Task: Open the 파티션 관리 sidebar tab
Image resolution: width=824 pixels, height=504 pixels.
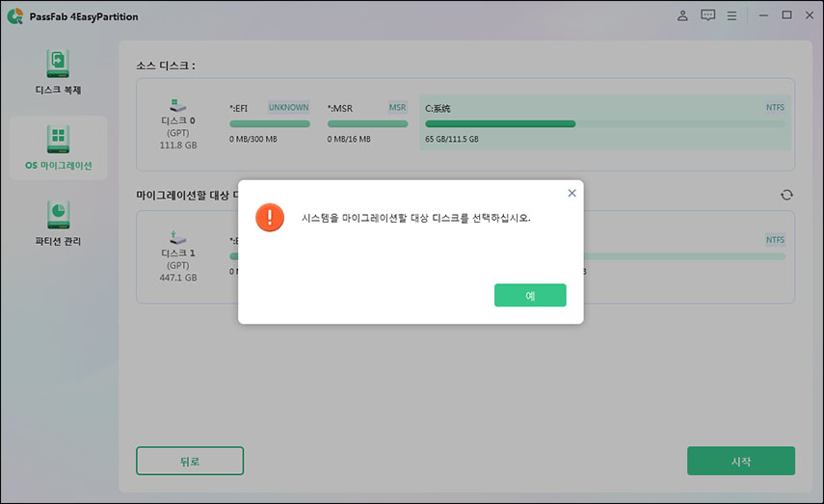Action: pos(58,223)
